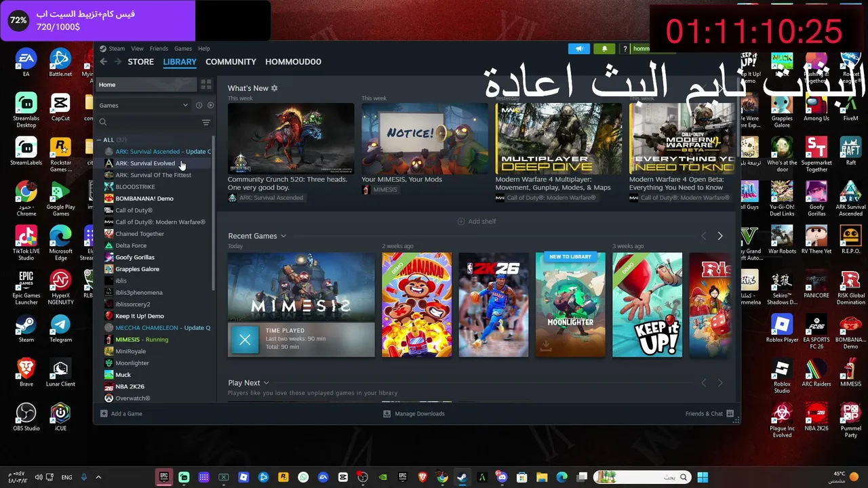Launch Supermarket Together desktop icon
The width and height of the screenshot is (868, 488).
click(816, 155)
